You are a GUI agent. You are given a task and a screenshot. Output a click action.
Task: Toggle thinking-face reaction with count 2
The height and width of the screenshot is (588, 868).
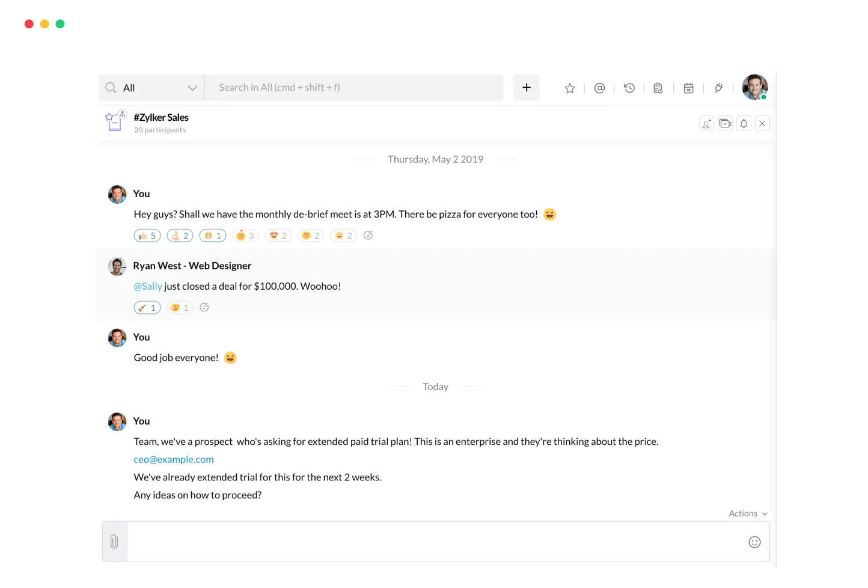click(x=311, y=236)
